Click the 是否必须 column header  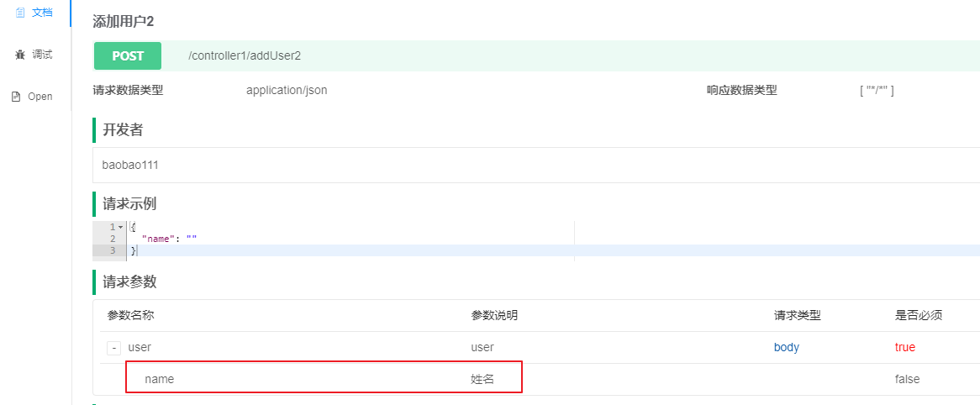[919, 316]
